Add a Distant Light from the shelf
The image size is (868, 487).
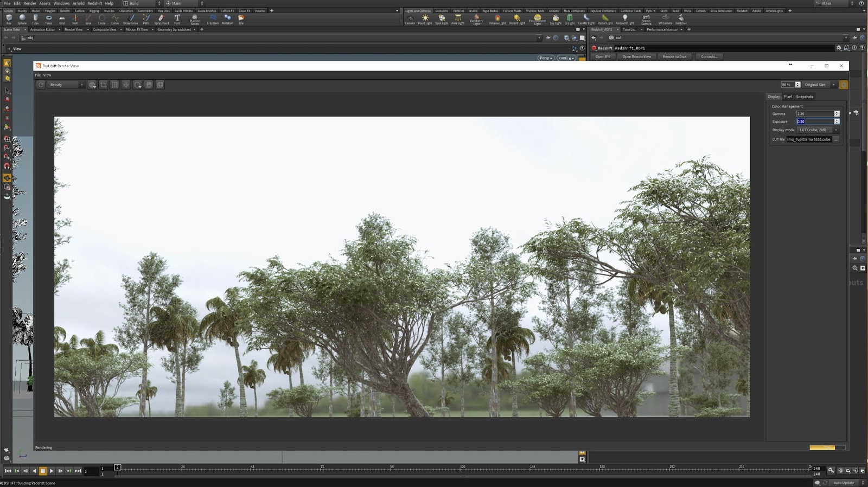pos(517,20)
